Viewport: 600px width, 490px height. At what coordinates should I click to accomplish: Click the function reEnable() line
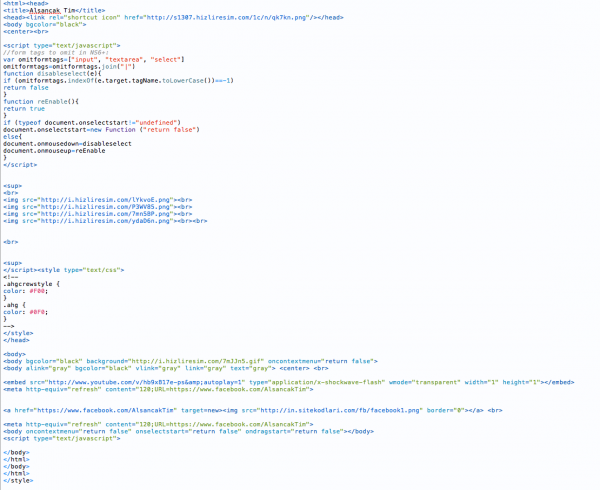point(41,102)
